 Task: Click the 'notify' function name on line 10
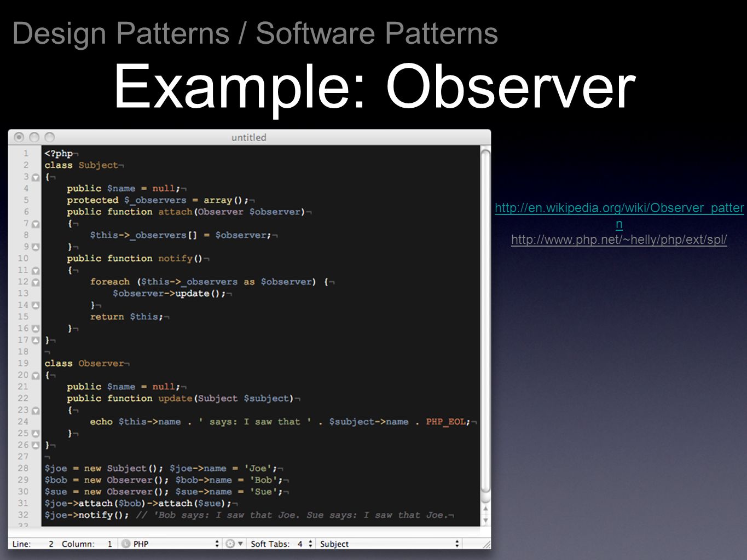click(175, 258)
